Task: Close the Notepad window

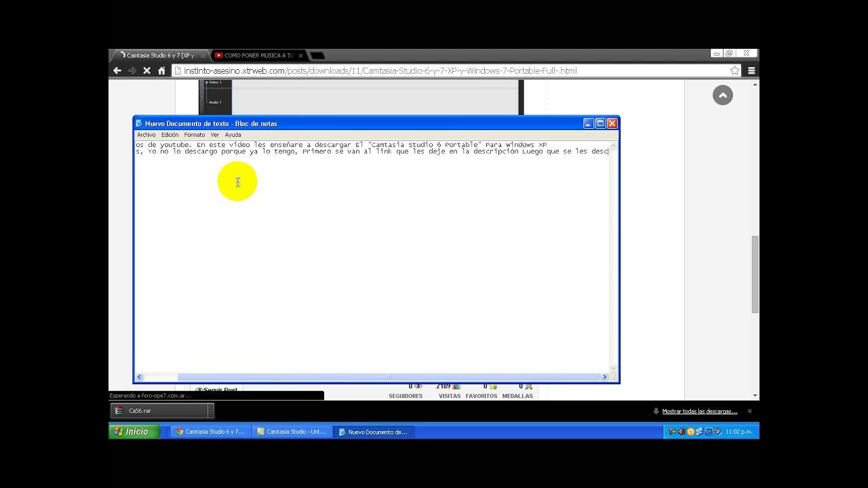Action: point(612,123)
